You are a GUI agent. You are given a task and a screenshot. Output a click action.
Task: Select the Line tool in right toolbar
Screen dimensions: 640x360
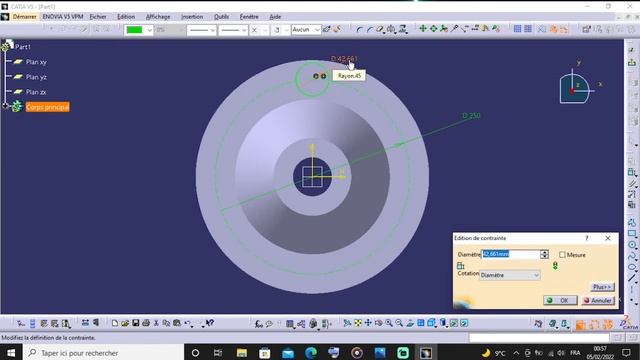click(x=632, y=278)
